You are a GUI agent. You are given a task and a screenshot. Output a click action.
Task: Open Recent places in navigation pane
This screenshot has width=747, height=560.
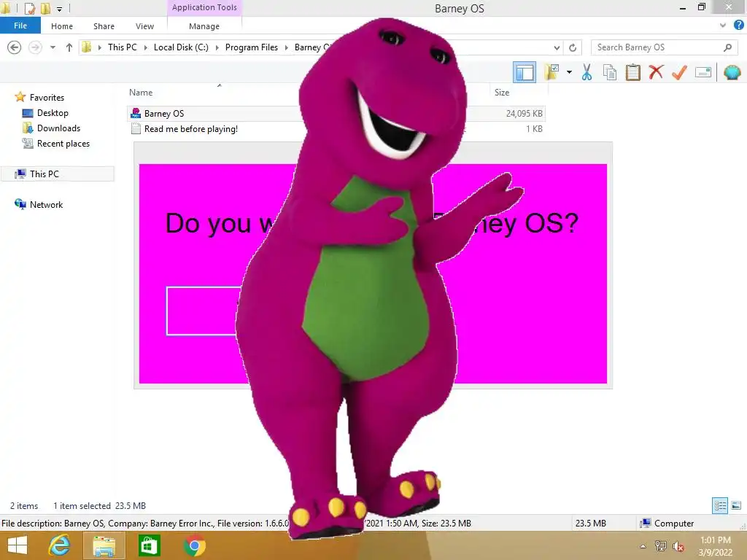[63, 144]
